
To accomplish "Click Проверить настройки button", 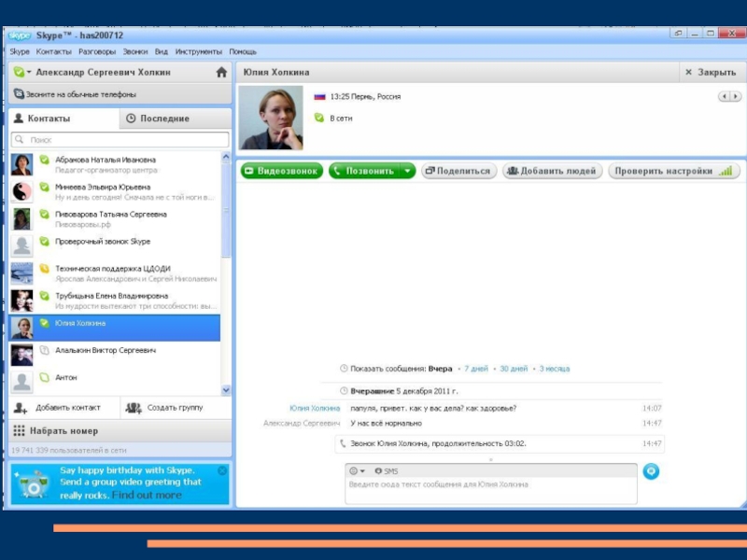I will pos(674,171).
